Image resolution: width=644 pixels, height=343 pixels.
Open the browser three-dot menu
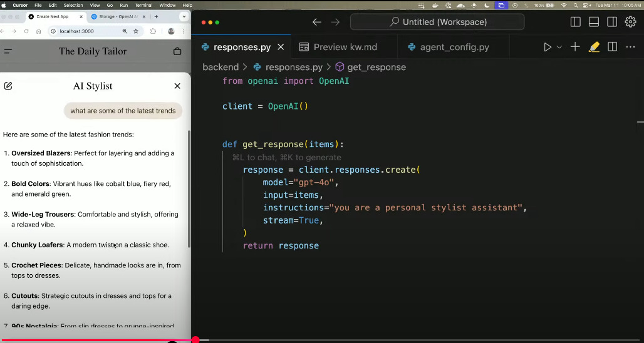[x=184, y=31]
